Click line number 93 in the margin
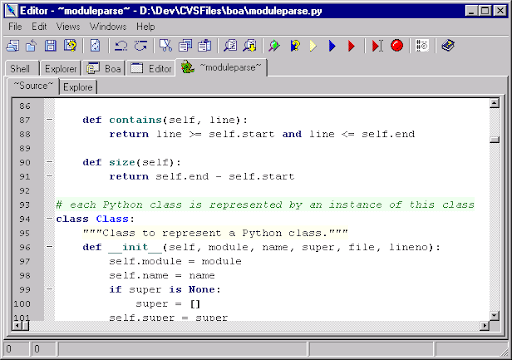The height and width of the screenshot is (360, 512). point(25,205)
